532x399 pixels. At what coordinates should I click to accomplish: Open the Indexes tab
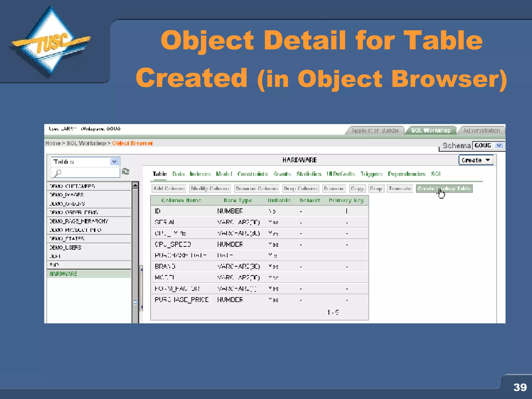click(200, 174)
